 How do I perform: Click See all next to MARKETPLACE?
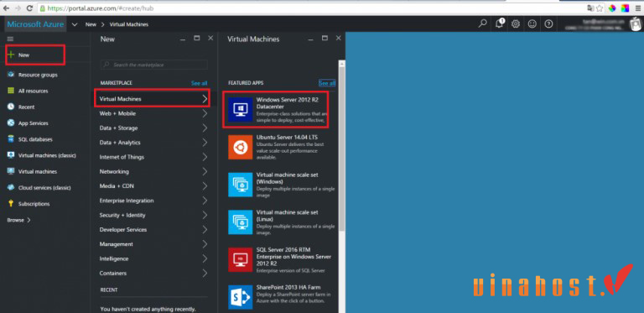point(200,83)
